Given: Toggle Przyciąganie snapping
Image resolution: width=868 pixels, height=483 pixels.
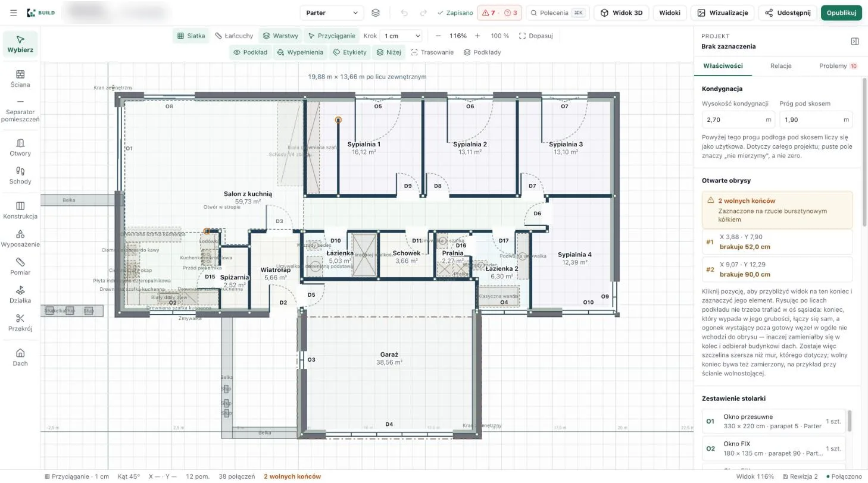Looking at the screenshot, I should [332, 36].
